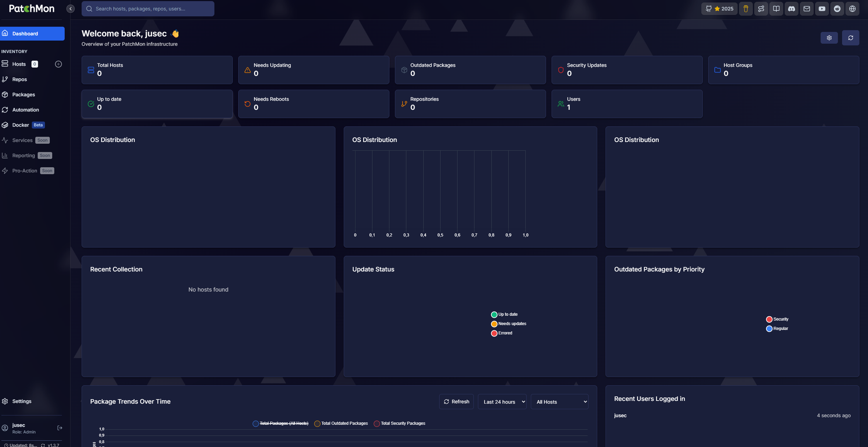
Task: Open dashboard customization gear button
Action: [829, 38]
